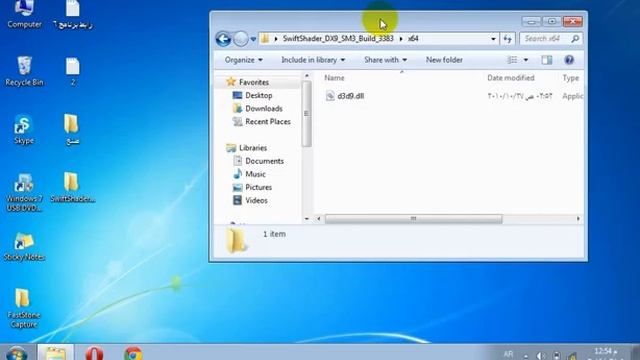The width and height of the screenshot is (640, 360).
Task: Open the Organize menu
Action: [x=243, y=60]
